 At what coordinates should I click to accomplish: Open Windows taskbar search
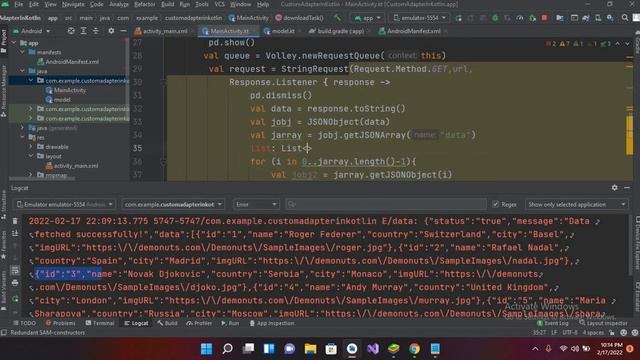[x=227, y=349]
